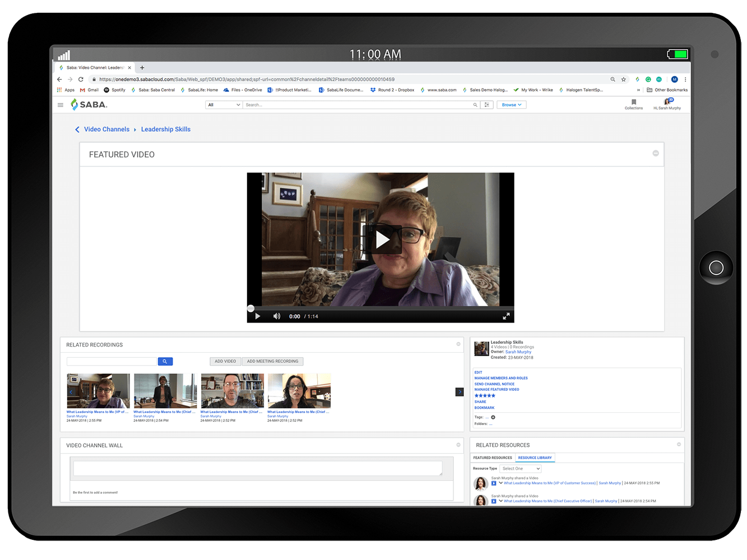The width and height of the screenshot is (747, 560).
Task: Switch to Resource Library tab
Action: [535, 458]
